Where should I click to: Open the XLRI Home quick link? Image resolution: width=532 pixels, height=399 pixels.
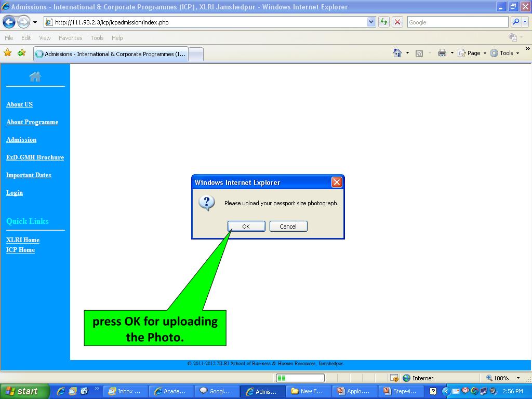(x=23, y=240)
